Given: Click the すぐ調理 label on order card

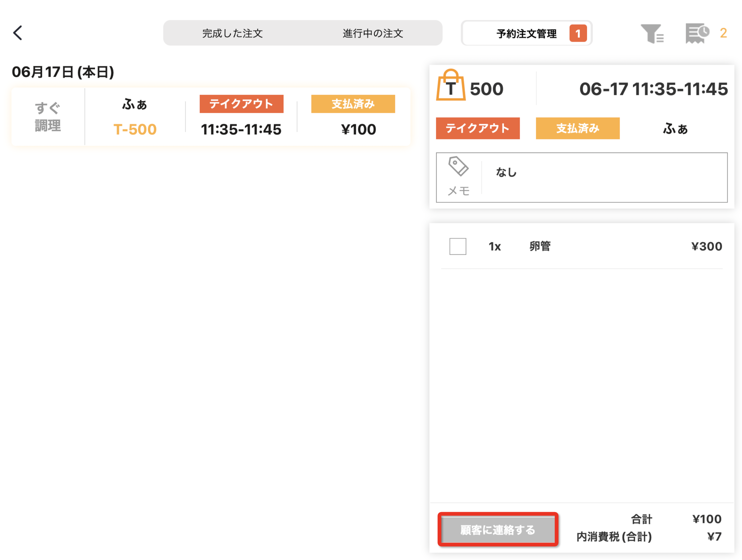Looking at the screenshot, I should click(x=48, y=117).
